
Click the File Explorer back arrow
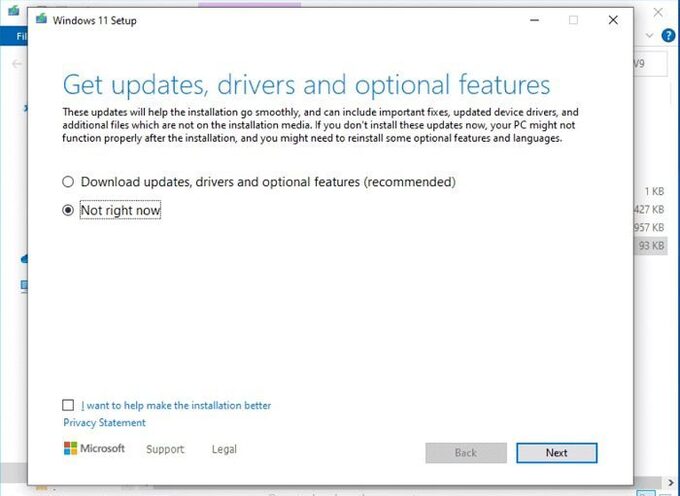click(x=17, y=63)
